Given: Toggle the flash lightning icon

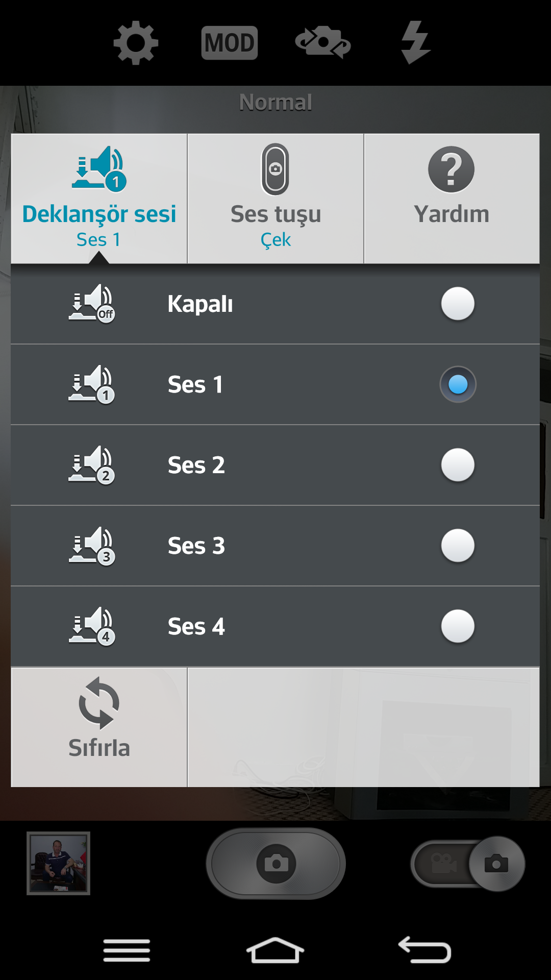Looking at the screenshot, I should (416, 42).
